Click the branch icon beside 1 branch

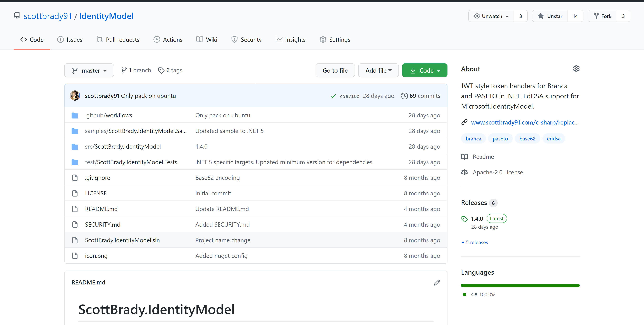[x=124, y=71]
